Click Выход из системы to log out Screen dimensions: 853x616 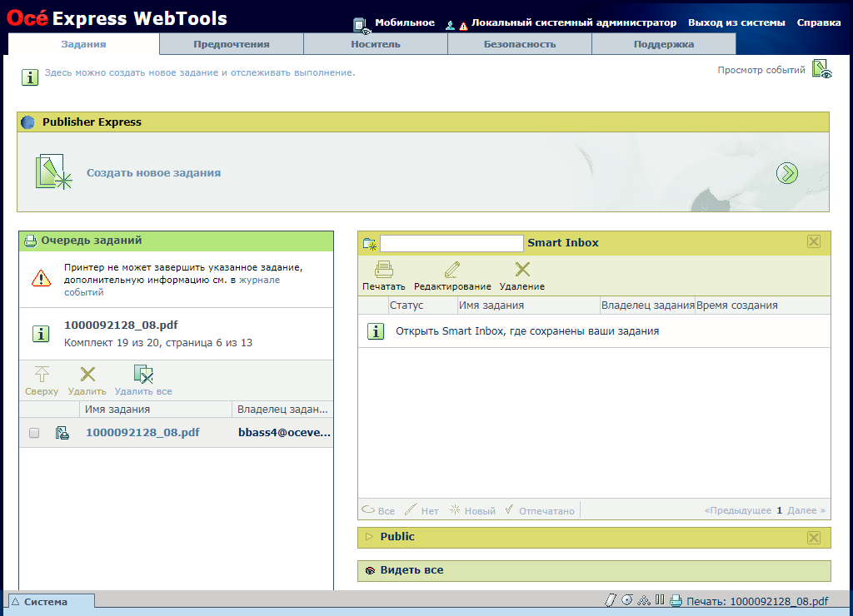pyautogui.click(x=736, y=22)
